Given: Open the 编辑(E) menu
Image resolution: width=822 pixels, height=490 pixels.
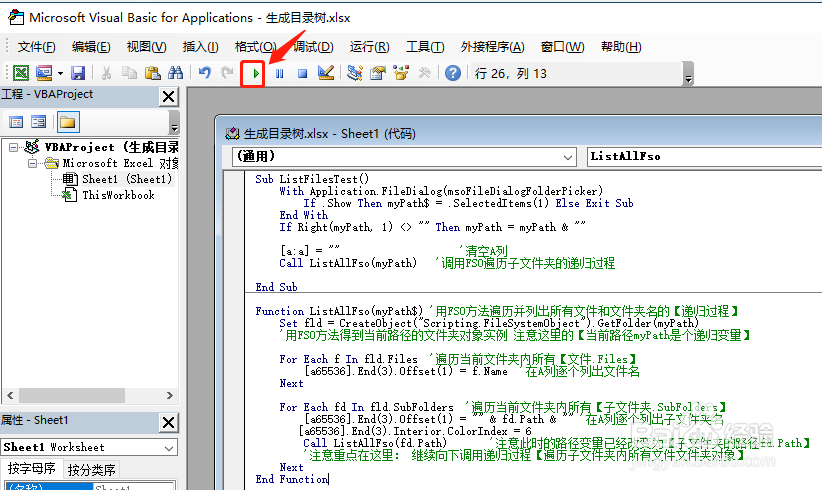Looking at the screenshot, I should pyautogui.click(x=91, y=47).
